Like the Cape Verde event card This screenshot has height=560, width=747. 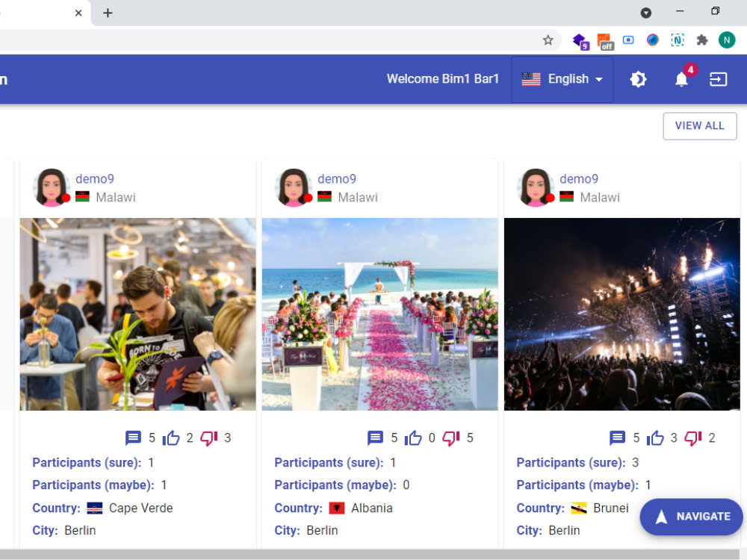[x=171, y=438]
